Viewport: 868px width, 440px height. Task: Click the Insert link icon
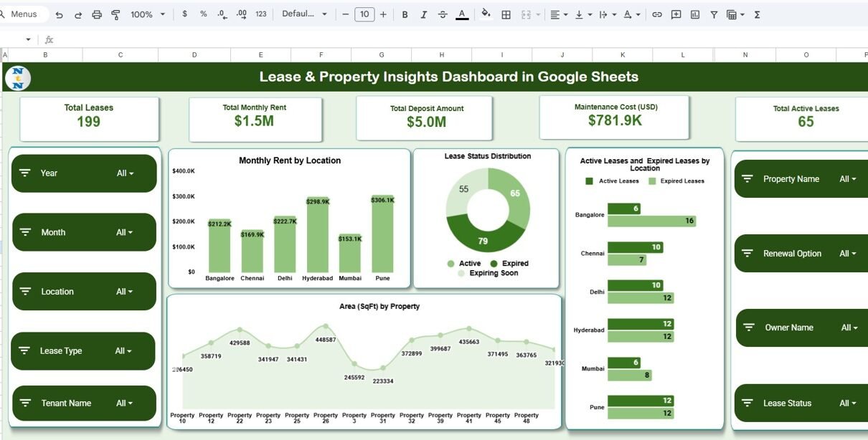(x=656, y=14)
